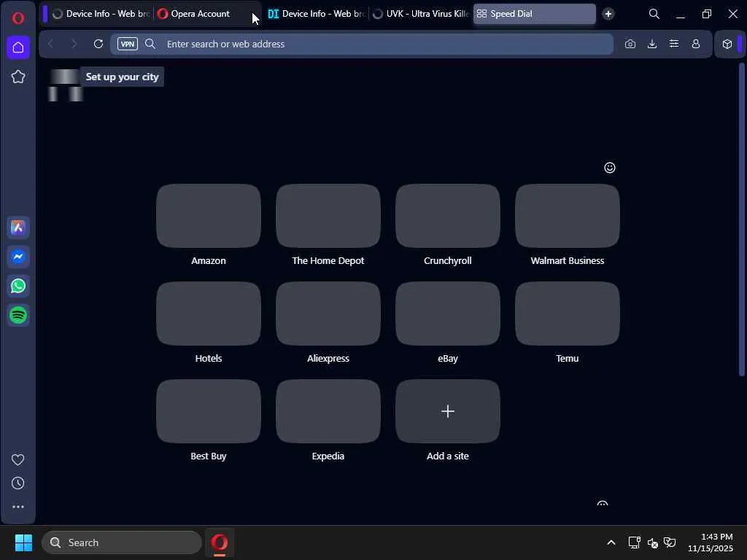747x560 pixels.
Task: Click the smiley feedback icon
Action: click(x=609, y=168)
